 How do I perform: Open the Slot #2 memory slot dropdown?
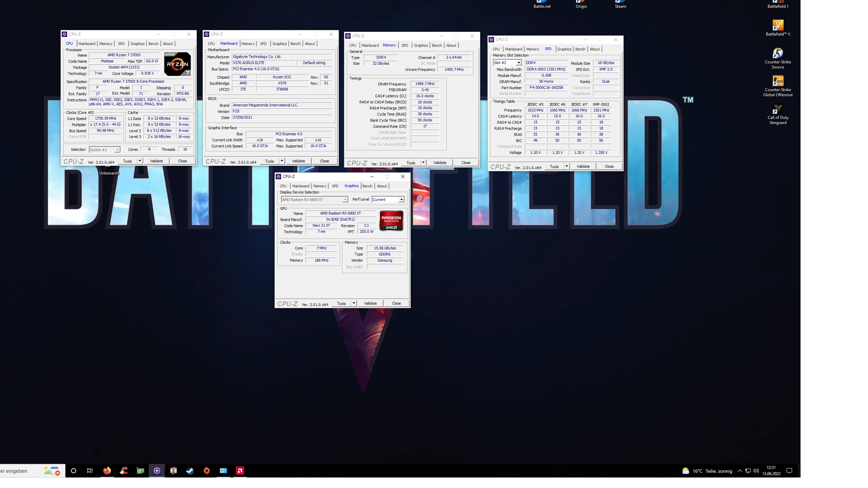[x=518, y=63]
